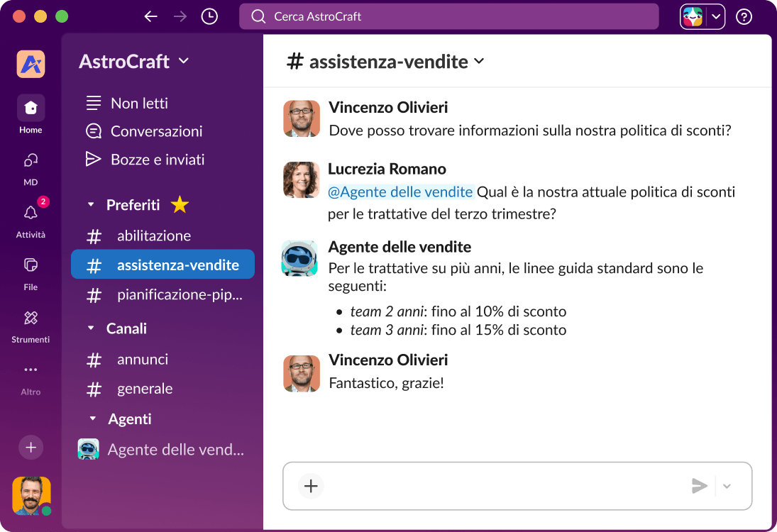Open Attività with the bell icon

click(30, 213)
